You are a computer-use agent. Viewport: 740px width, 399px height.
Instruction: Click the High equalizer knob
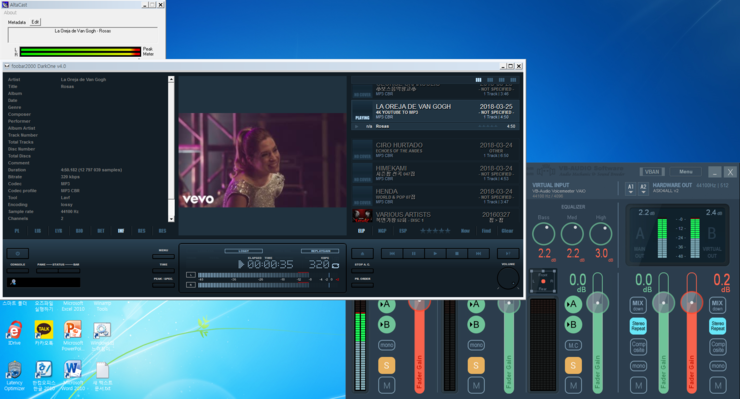click(x=601, y=234)
